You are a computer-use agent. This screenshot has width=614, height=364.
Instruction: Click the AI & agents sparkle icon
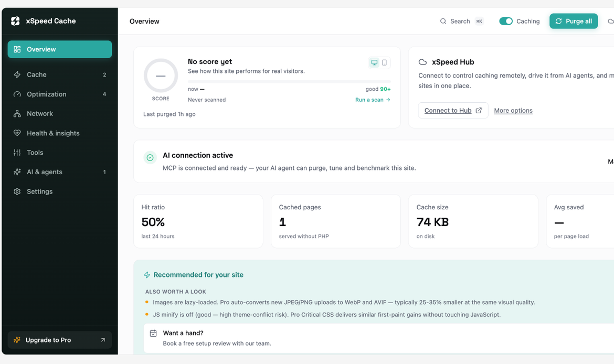(17, 172)
